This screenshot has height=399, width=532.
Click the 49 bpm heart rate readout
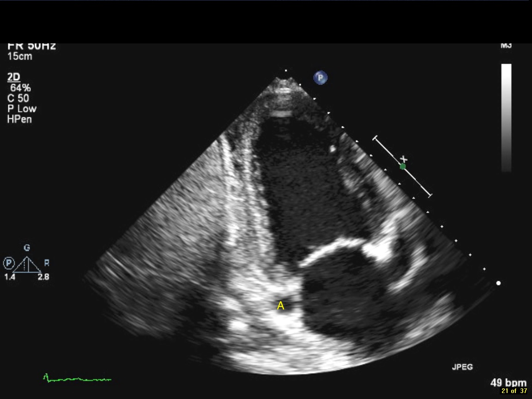point(508,383)
